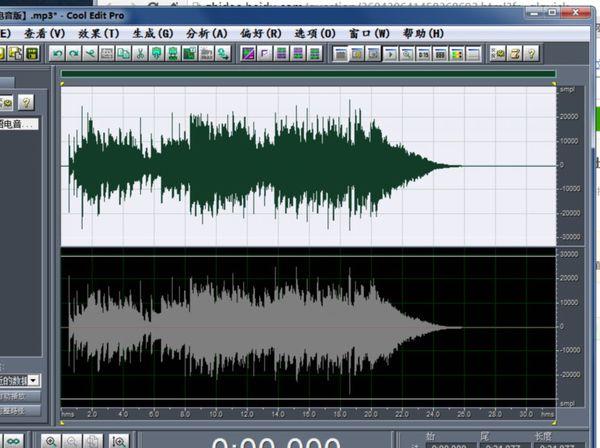Click the 10.0 mark on time ruler
The height and width of the screenshot is (448, 600).
[x=215, y=414]
